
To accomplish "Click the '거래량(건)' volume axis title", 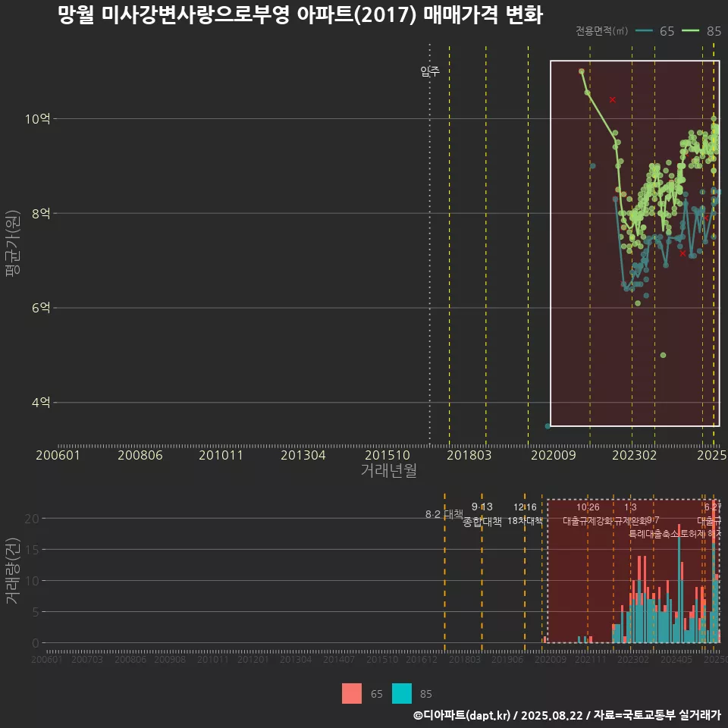I will click(x=13, y=570).
